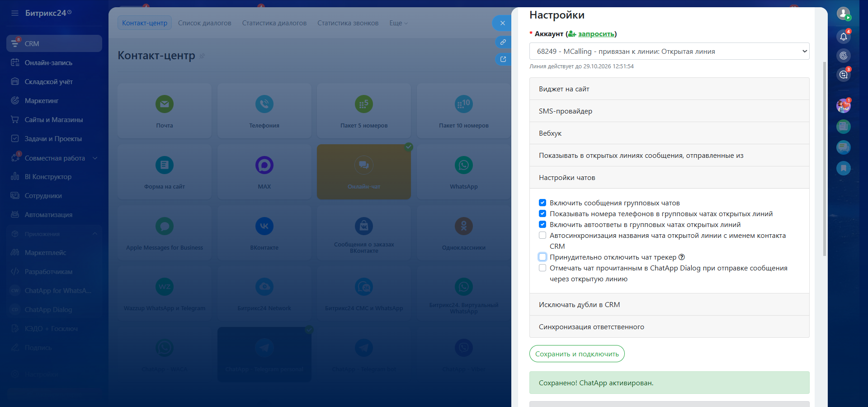The image size is (868, 407).
Task: Click the Telephony channel icon
Action: (264, 104)
